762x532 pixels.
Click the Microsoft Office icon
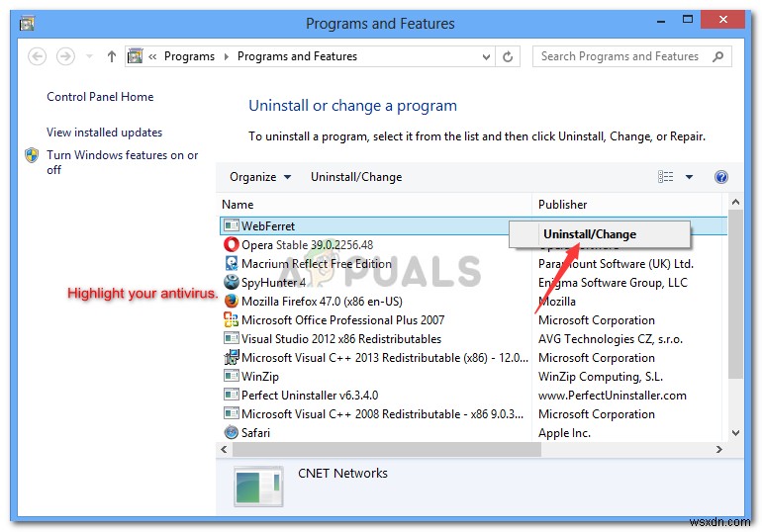pos(232,319)
